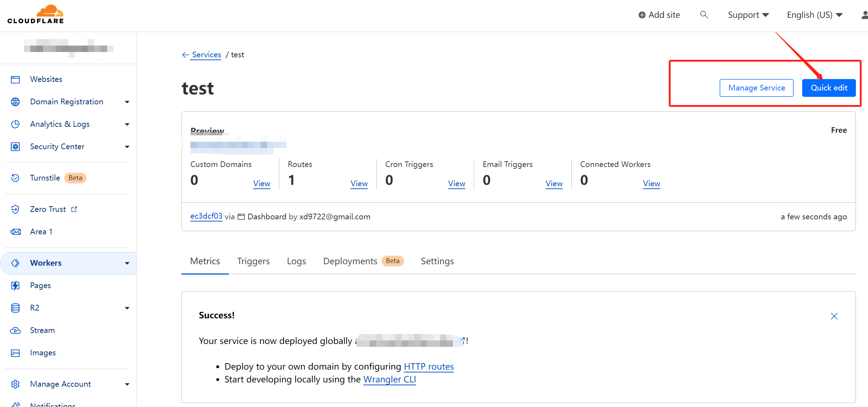Viewport: 868px width, 407px height.
Task: Open the Websites sidebar icon
Action: pyautogui.click(x=15, y=79)
